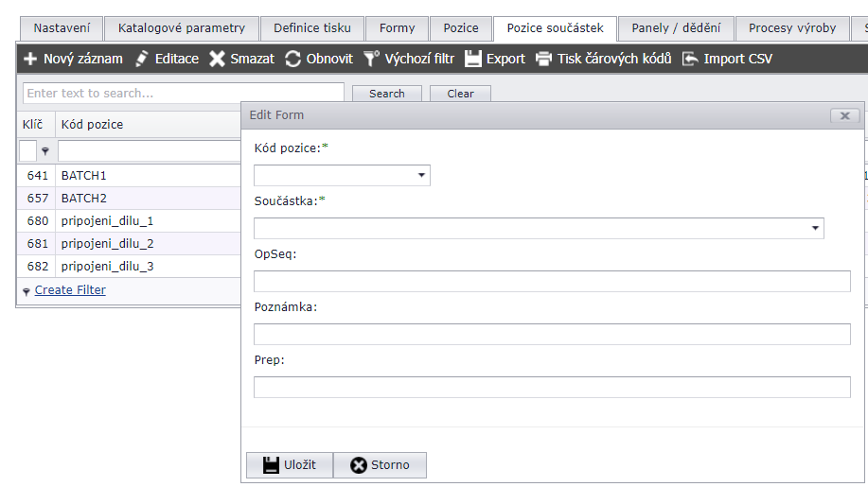Click the Export save icon
The image size is (868, 487).
(473, 59)
